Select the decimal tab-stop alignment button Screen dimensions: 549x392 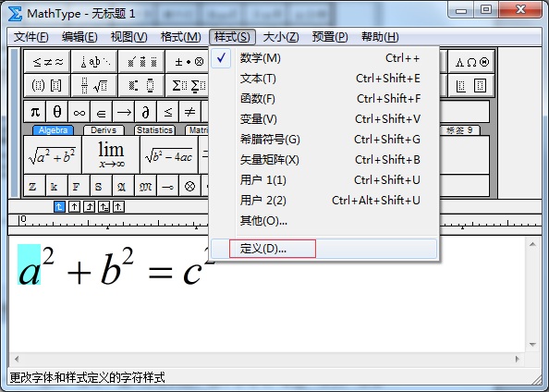point(118,207)
